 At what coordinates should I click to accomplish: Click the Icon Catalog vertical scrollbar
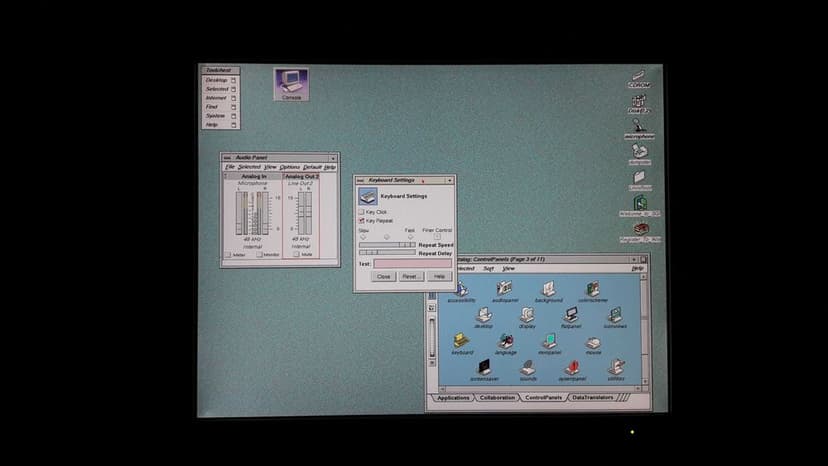[x=644, y=329]
